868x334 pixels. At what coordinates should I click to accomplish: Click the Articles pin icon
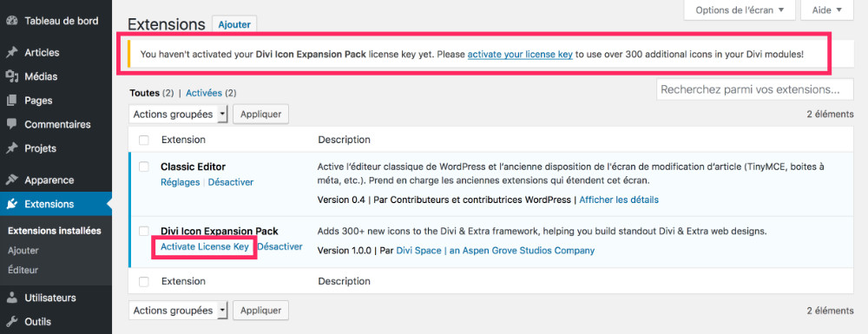pos(11,53)
